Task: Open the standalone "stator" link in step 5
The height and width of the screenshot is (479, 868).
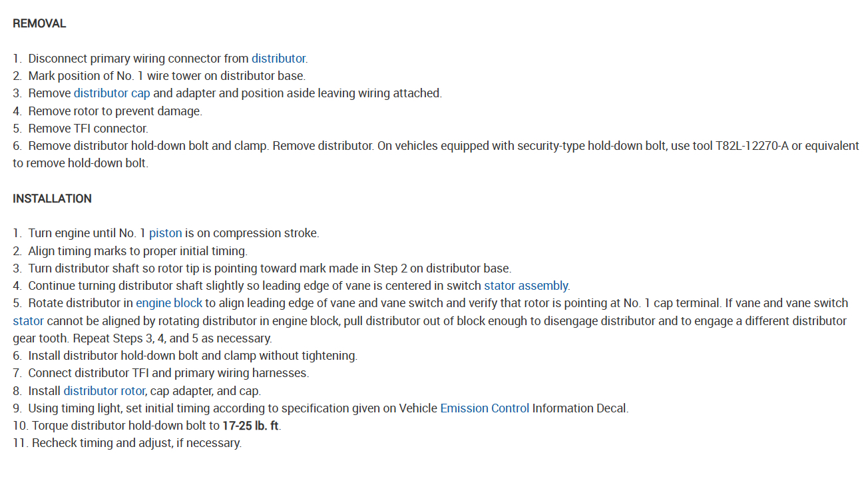Action: [28, 320]
